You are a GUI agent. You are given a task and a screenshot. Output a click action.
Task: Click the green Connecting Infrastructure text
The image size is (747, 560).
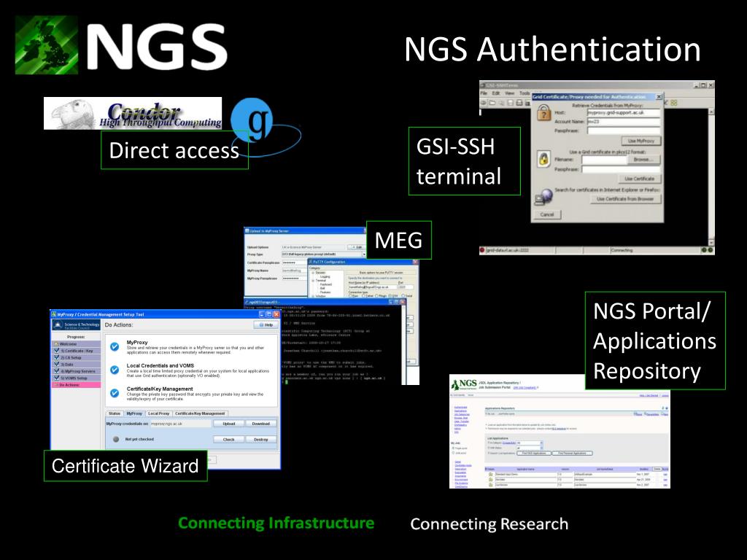point(276,523)
